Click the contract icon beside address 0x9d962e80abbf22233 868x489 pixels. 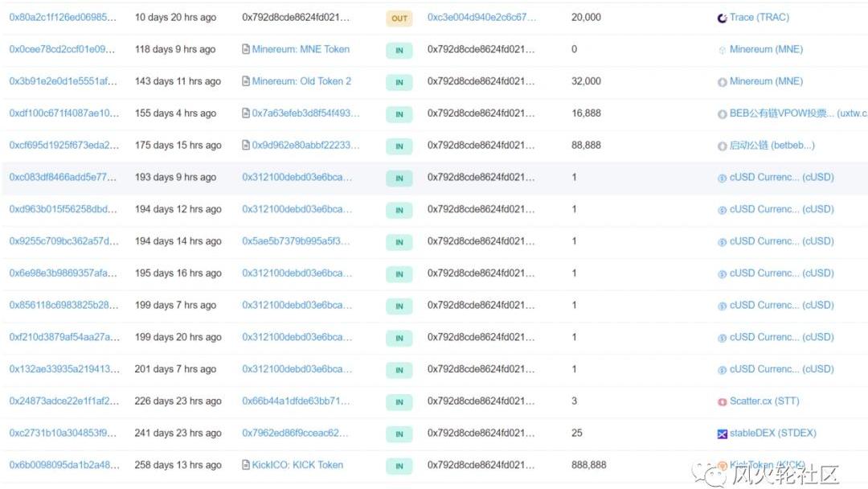(x=246, y=145)
